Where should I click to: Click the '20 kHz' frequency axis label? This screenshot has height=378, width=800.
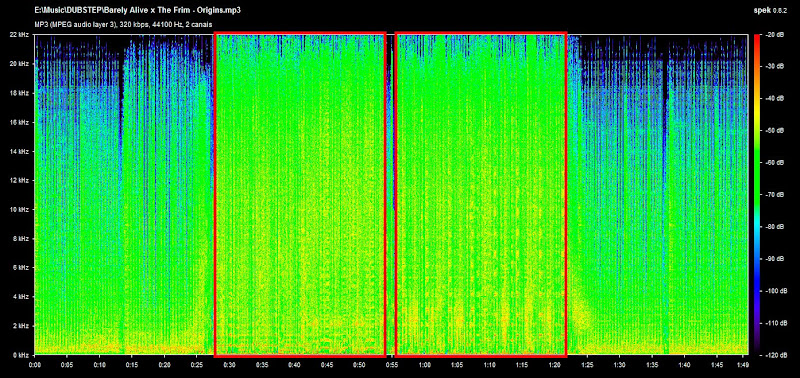[20, 64]
